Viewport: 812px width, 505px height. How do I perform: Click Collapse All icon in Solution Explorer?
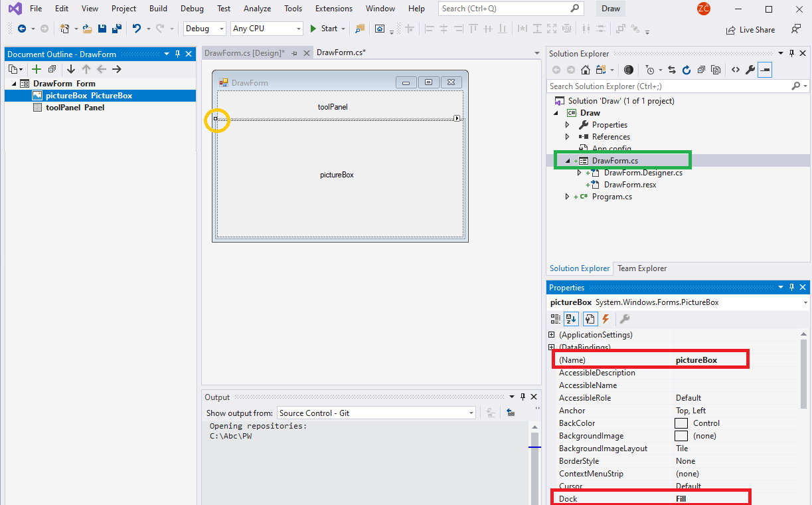[x=701, y=70]
